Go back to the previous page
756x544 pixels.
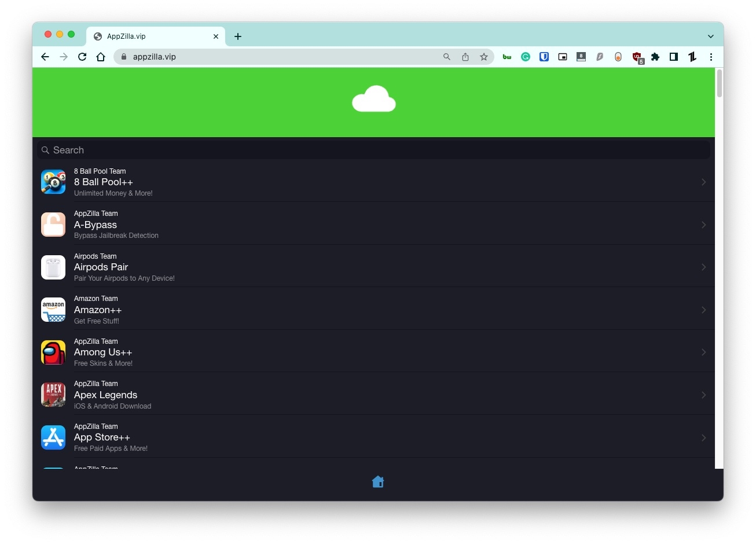point(45,57)
